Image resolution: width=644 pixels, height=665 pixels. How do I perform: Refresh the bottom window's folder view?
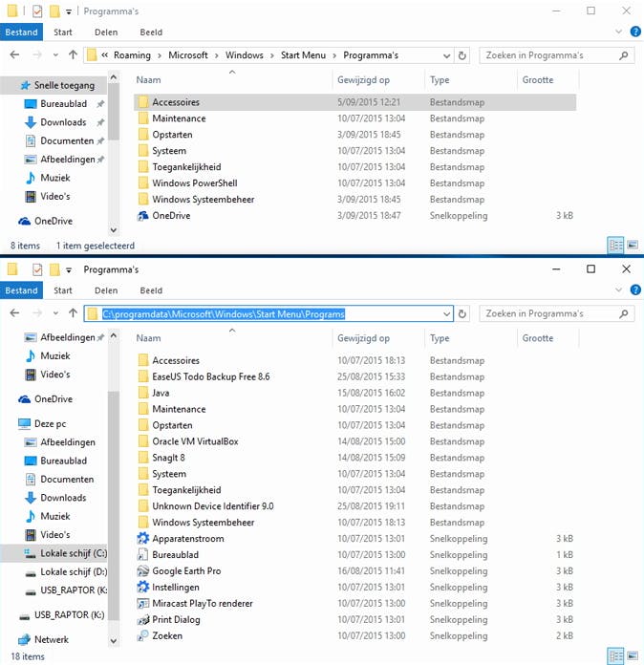click(462, 313)
